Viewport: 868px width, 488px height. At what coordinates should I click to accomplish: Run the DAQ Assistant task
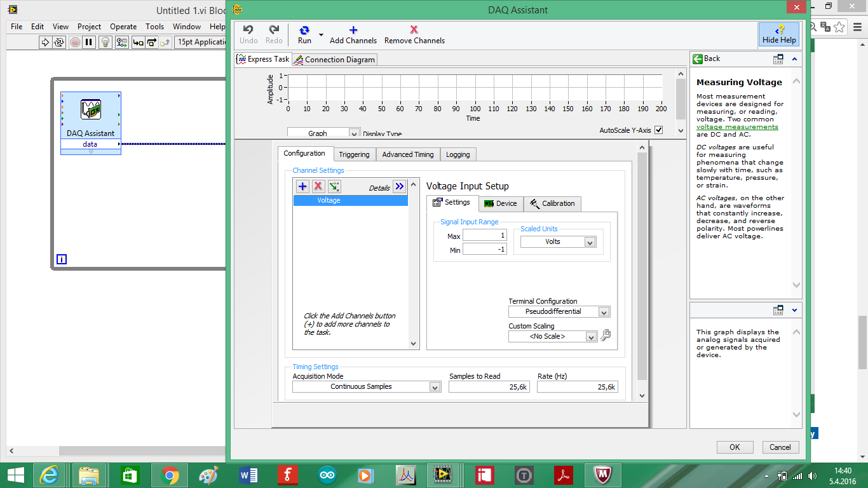pos(304,34)
